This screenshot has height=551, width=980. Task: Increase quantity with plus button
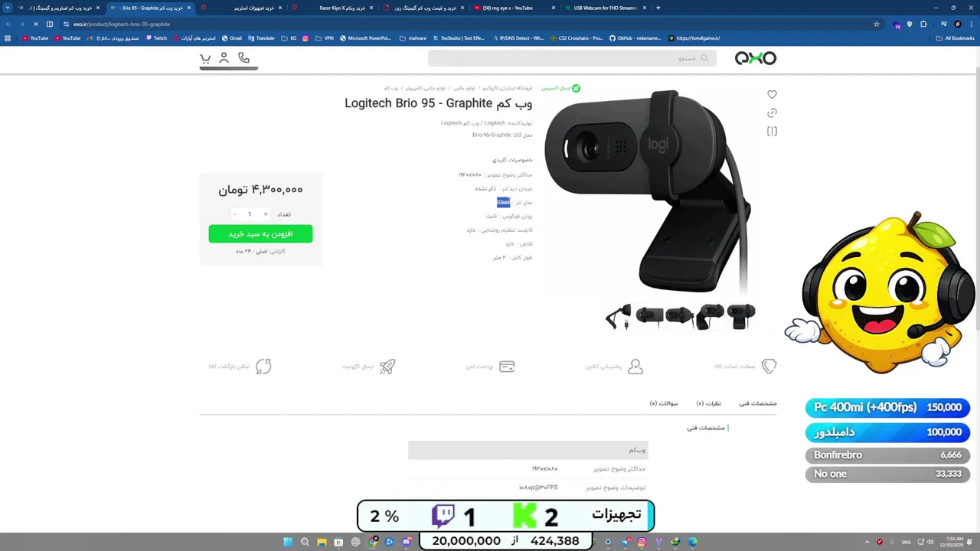click(x=266, y=214)
